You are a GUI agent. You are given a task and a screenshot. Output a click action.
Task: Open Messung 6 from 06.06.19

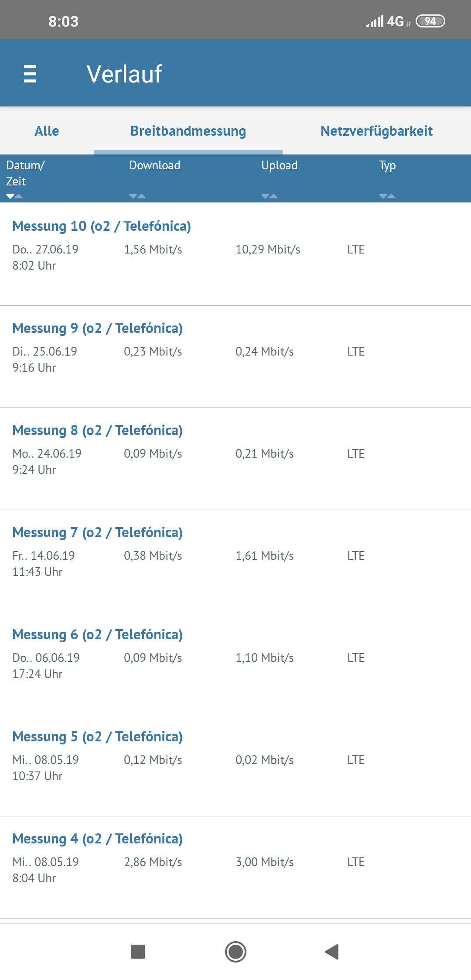(x=97, y=635)
